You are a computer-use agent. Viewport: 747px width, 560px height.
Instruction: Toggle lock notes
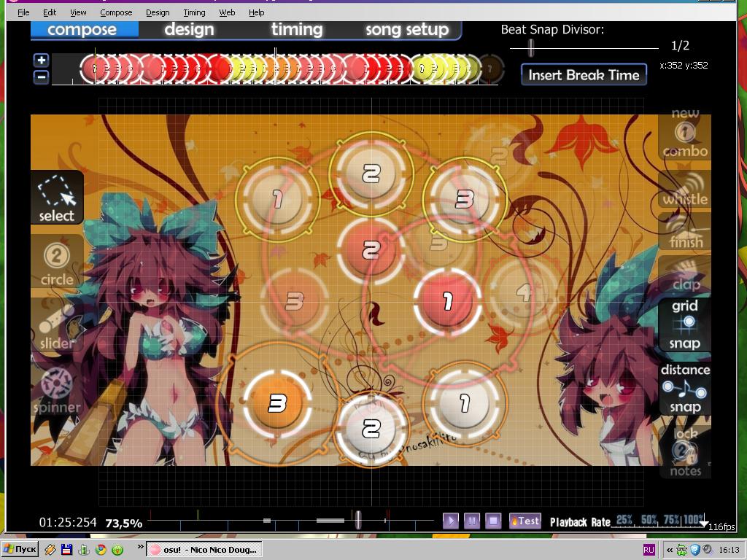click(x=684, y=452)
